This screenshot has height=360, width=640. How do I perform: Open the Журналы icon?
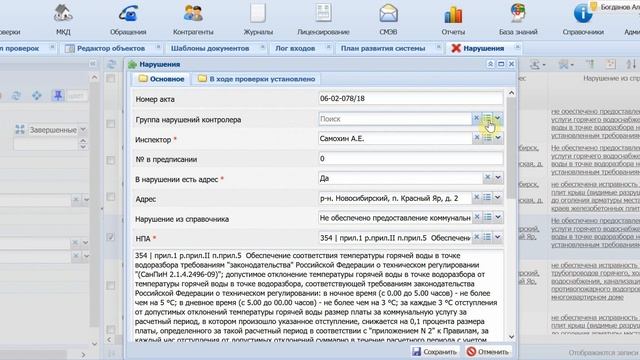(258, 13)
